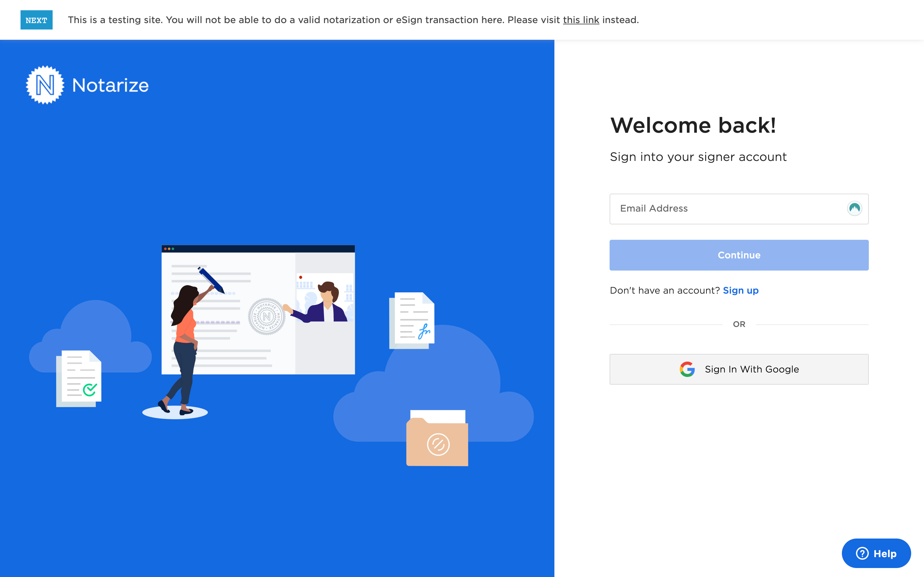Follow the 'this link' hyperlink in banner

click(581, 20)
